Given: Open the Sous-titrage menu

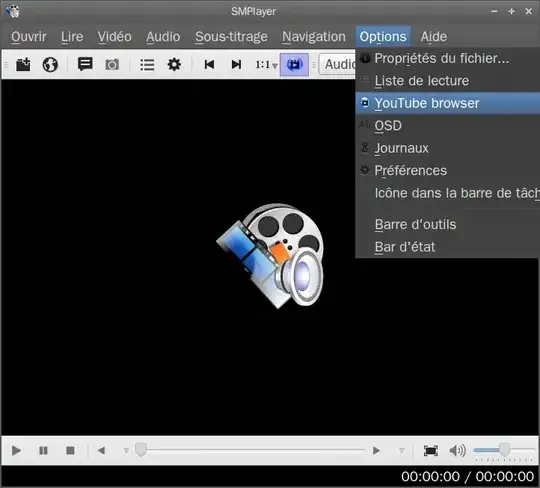Looking at the screenshot, I should 231,37.
